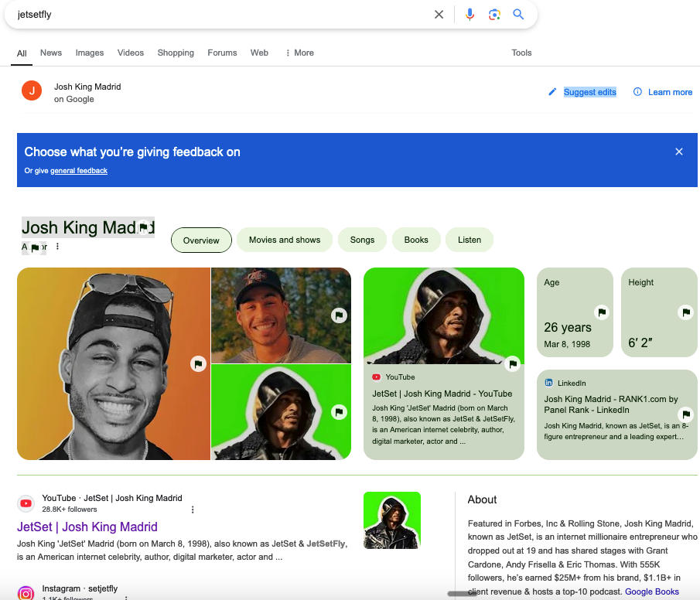Screen dimensions: 700x600
Task: Close the blue feedback banner
Action: (679, 152)
